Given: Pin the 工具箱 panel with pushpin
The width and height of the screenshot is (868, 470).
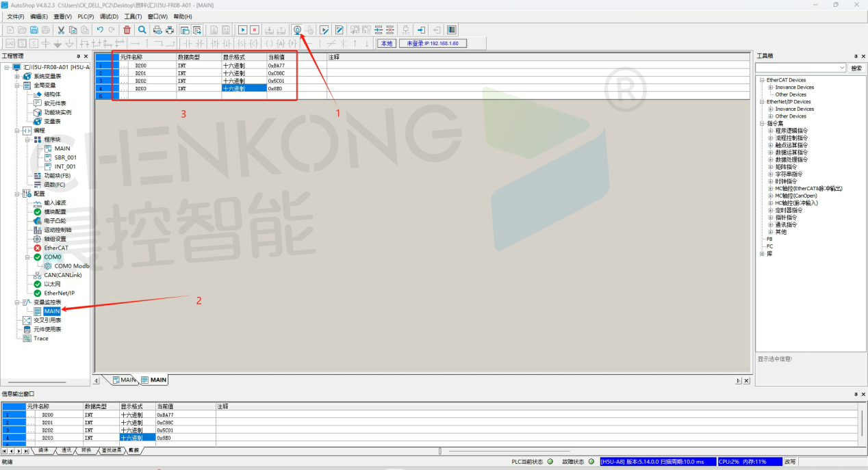Looking at the screenshot, I should tap(854, 56).
